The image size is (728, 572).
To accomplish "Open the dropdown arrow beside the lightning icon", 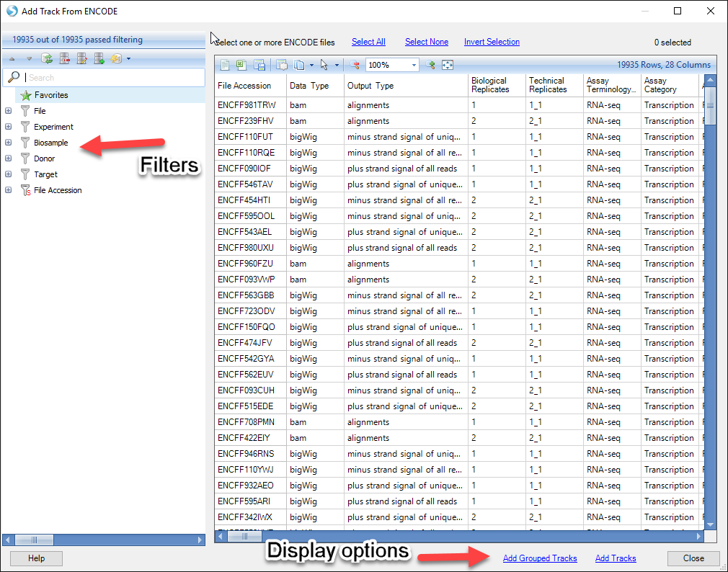I will pos(128,59).
